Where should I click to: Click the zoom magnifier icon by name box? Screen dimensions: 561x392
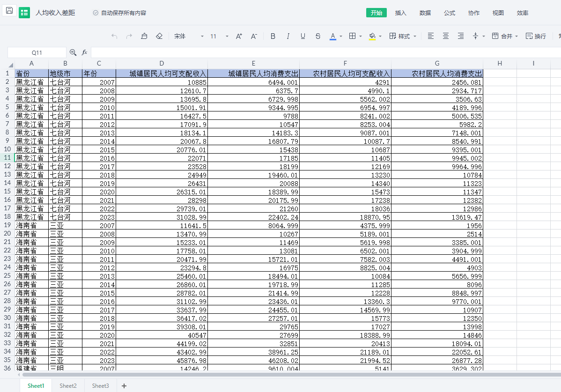click(73, 52)
